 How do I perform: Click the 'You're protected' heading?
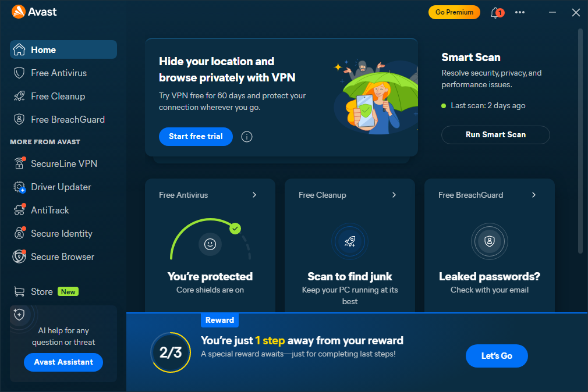210,276
